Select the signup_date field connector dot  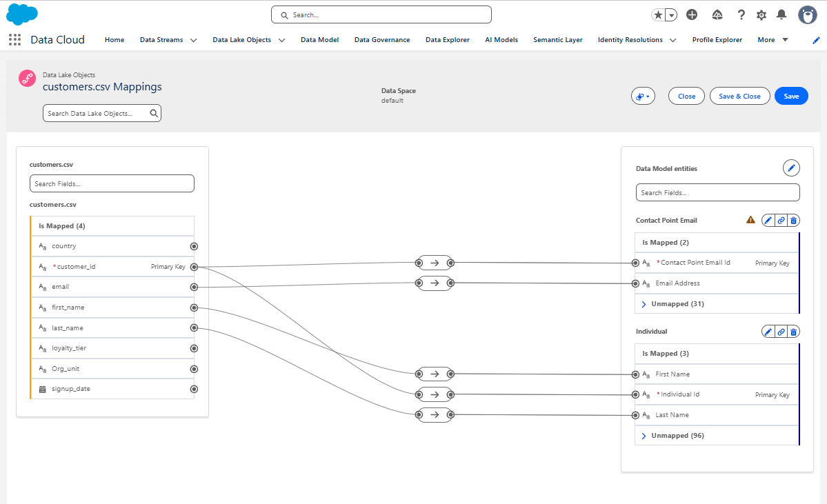coord(194,389)
